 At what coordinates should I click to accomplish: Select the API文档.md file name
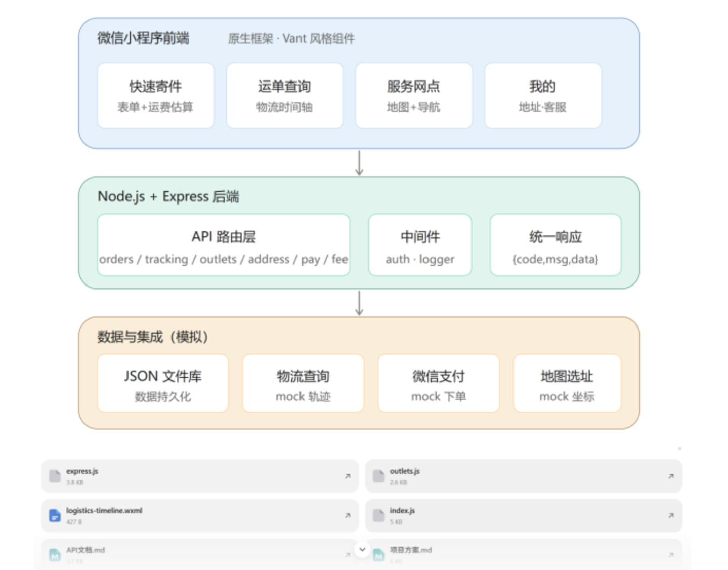click(x=85, y=550)
